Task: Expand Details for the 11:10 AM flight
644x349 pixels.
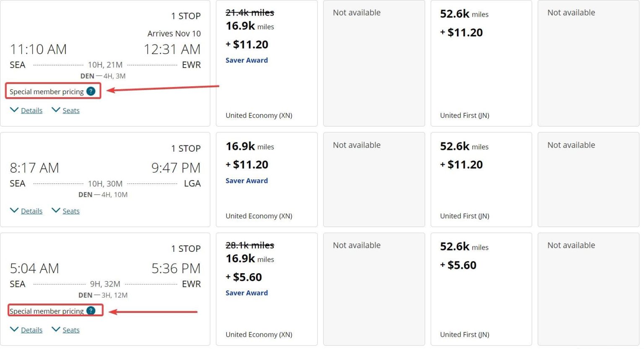Action: coord(31,110)
